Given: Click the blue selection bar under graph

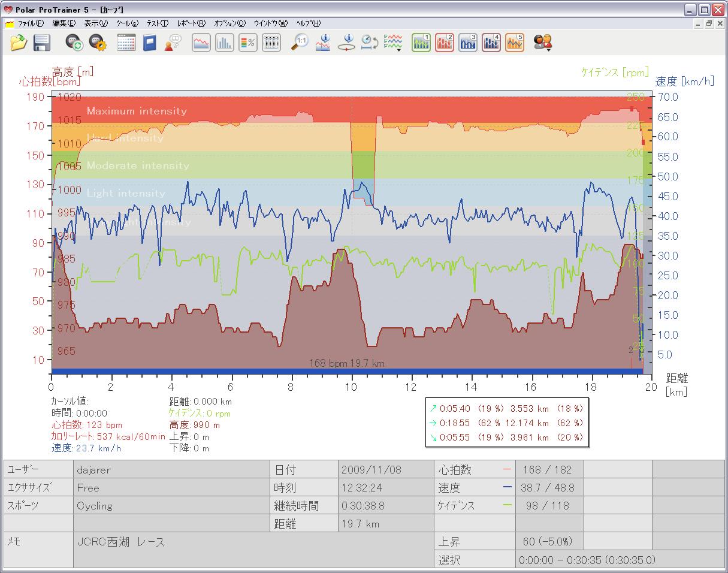Looking at the screenshot, I should [x=347, y=372].
